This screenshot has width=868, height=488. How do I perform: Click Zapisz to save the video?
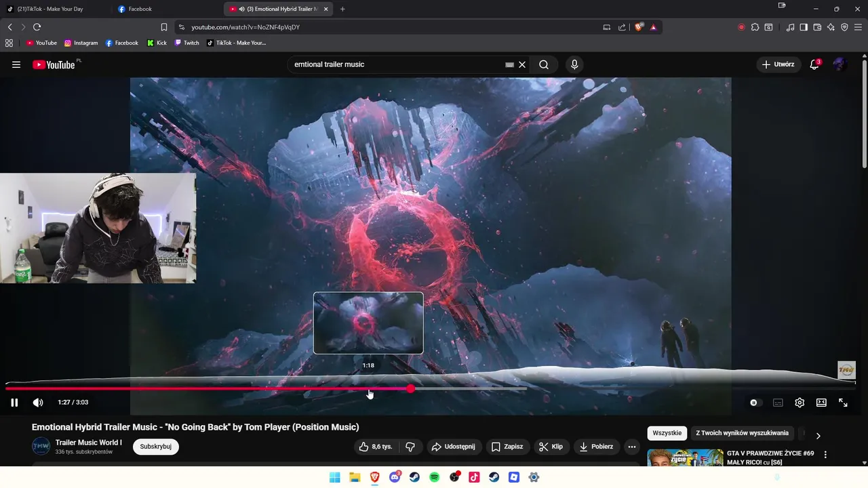pos(507,447)
